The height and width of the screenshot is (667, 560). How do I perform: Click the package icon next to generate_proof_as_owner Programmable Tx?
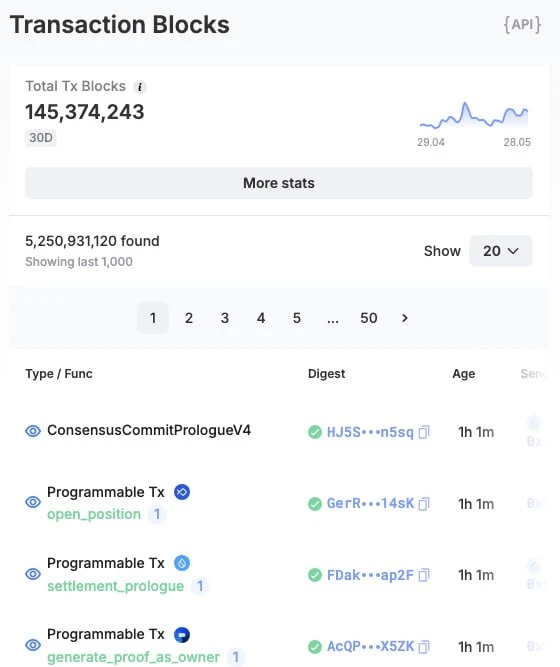click(182, 634)
